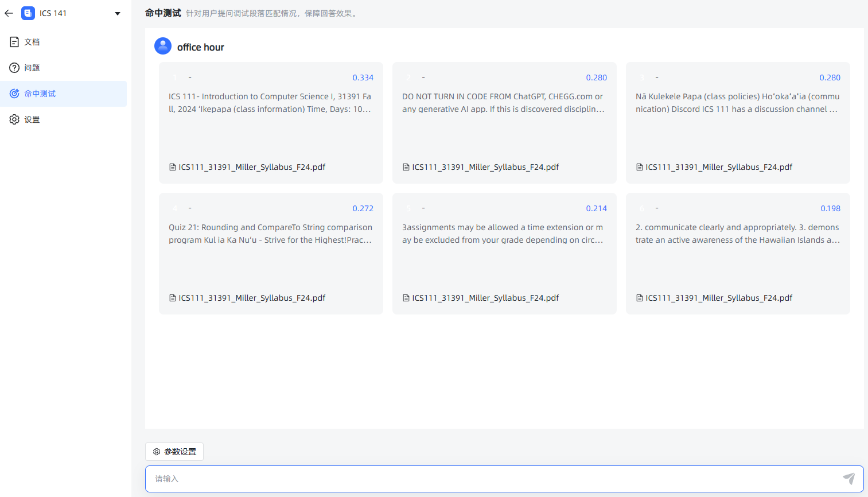The height and width of the screenshot is (497, 868).
Task: Open the 参数设置 parameter settings button
Action: 174,452
